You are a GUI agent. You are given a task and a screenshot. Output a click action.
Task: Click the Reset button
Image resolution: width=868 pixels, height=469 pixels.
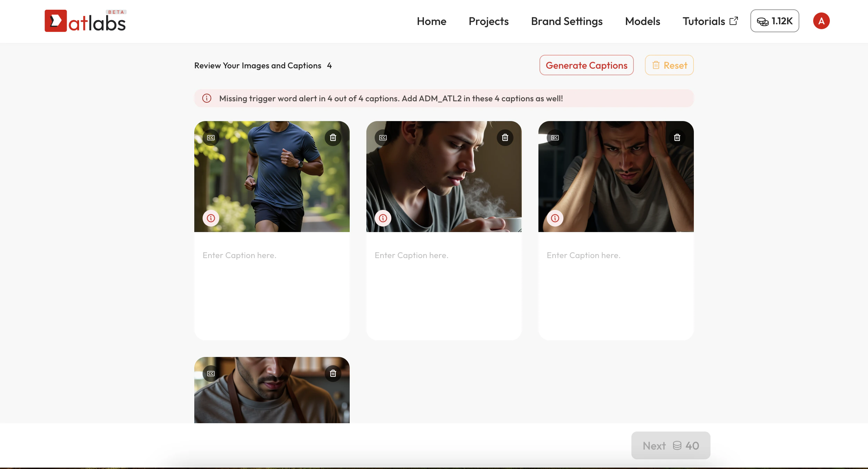tap(669, 65)
